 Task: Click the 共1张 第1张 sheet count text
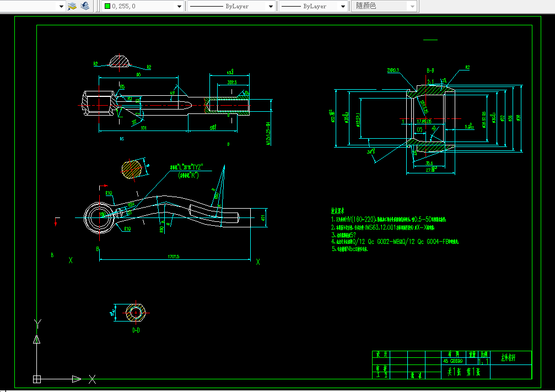tap(463, 372)
